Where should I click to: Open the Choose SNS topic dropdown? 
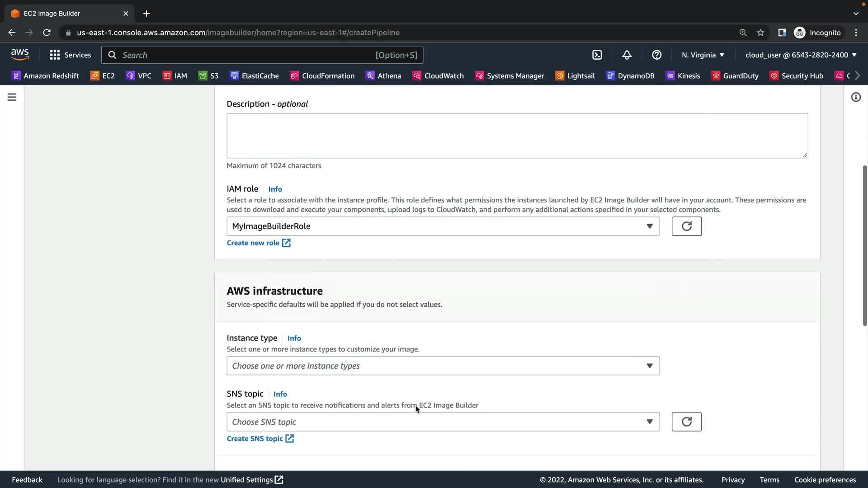tap(443, 422)
